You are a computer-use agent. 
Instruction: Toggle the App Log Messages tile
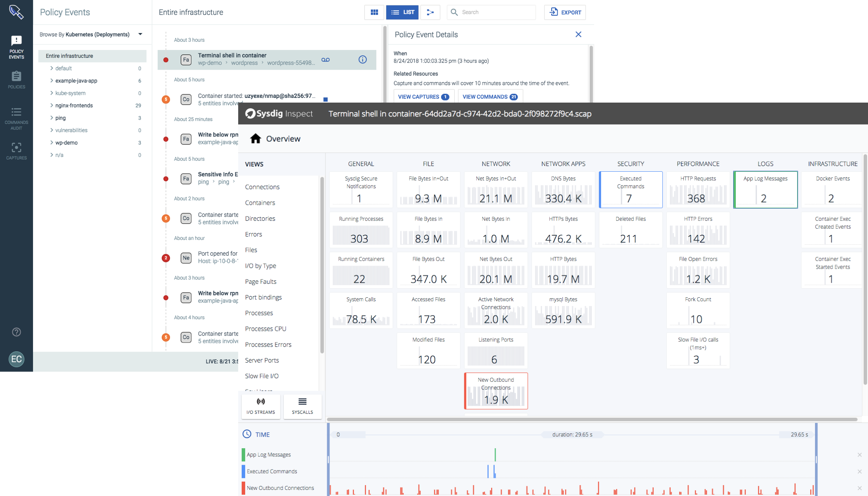coord(765,190)
